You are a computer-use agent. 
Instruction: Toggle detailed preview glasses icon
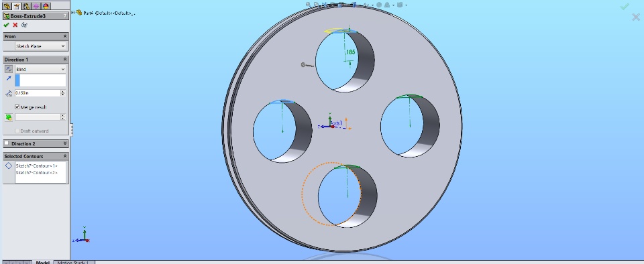coord(24,25)
